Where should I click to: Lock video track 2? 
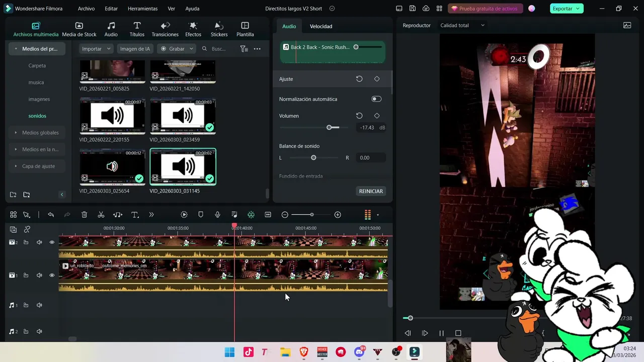[x=26, y=242]
